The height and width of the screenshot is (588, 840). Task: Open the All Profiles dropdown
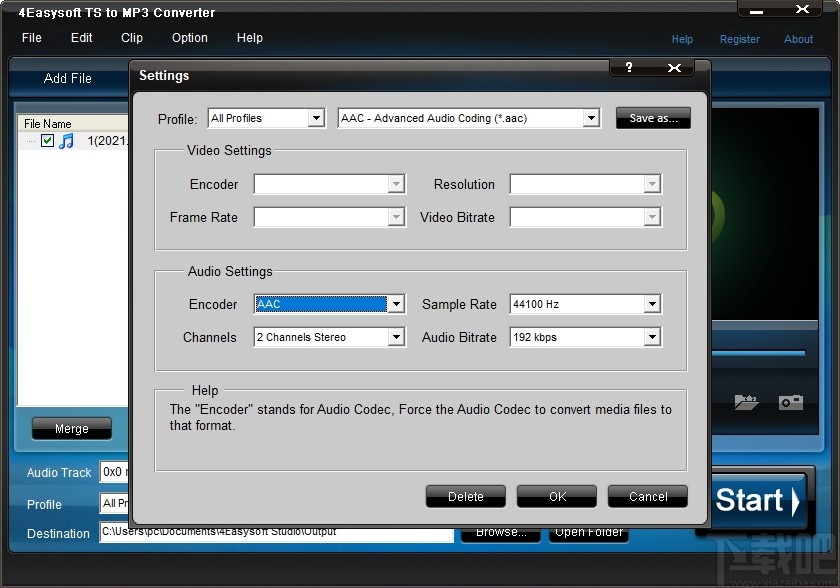[316, 117]
